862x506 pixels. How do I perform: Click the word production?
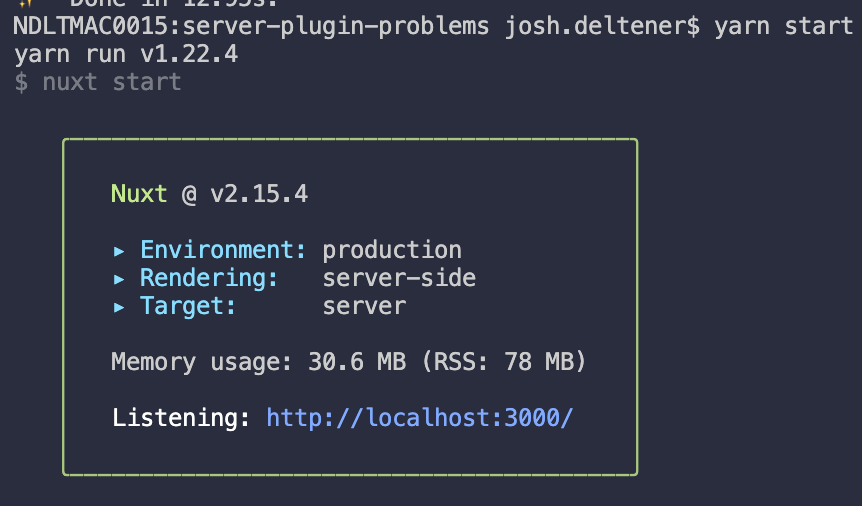point(392,250)
